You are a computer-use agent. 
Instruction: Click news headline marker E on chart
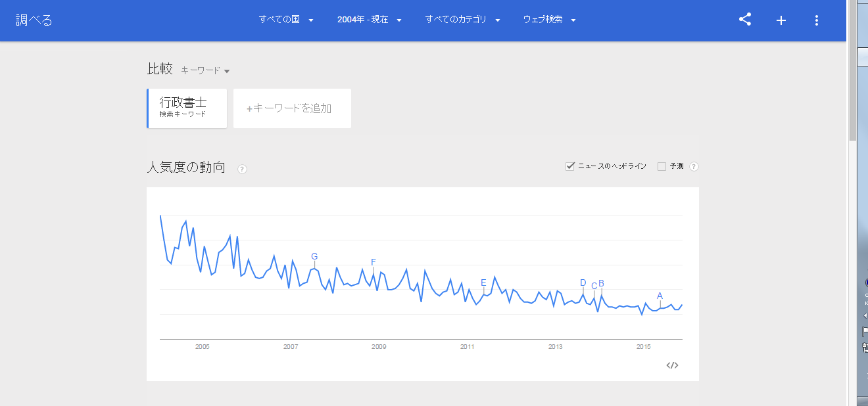click(x=483, y=283)
